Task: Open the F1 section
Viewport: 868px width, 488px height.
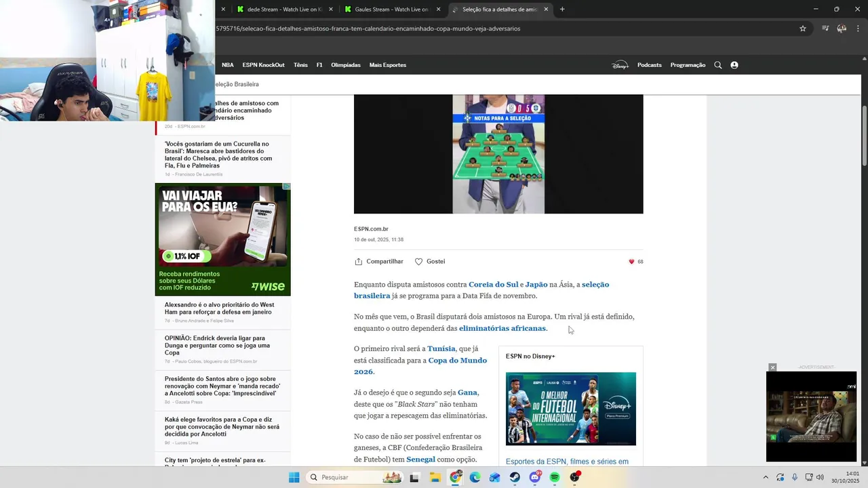Action: 319,65
